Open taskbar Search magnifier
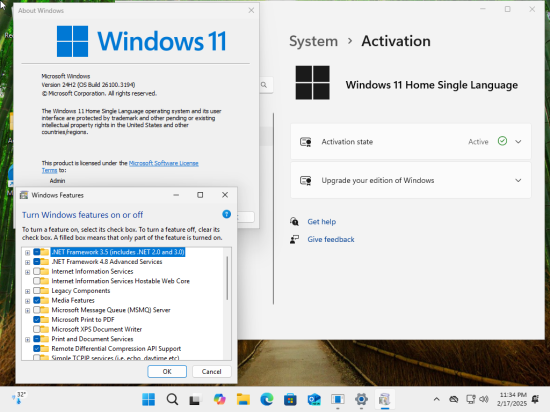Viewport: 550px width, 412px height. [x=172, y=399]
